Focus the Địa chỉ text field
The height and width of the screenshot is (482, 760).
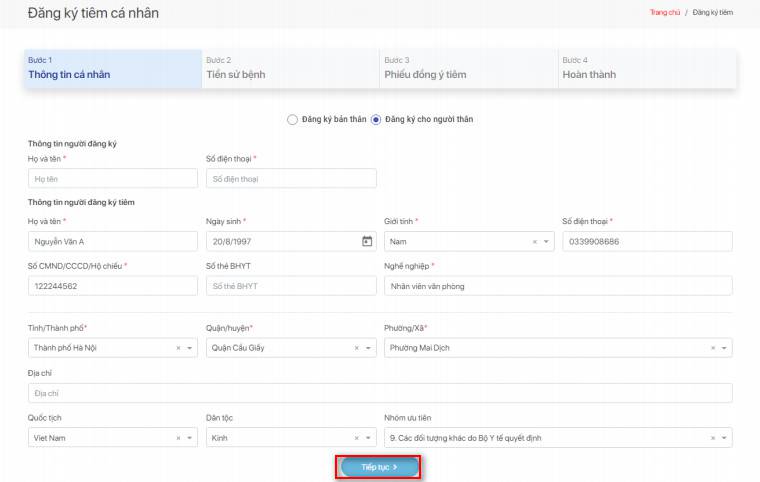tap(380, 393)
